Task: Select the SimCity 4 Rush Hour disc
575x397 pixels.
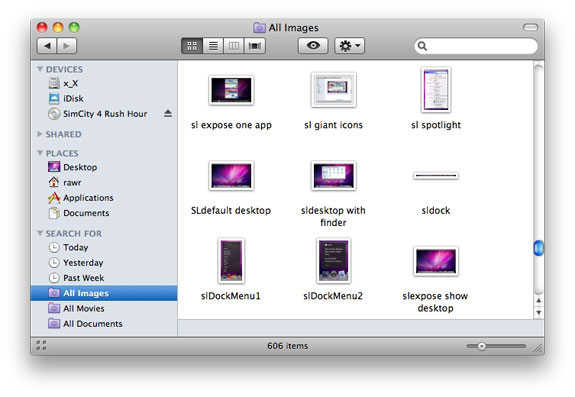Action: 98,114
